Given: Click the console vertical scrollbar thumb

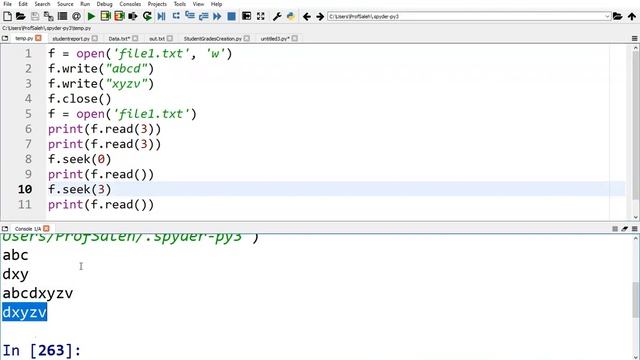Looking at the screenshot, I should pyautogui.click(x=636, y=300).
